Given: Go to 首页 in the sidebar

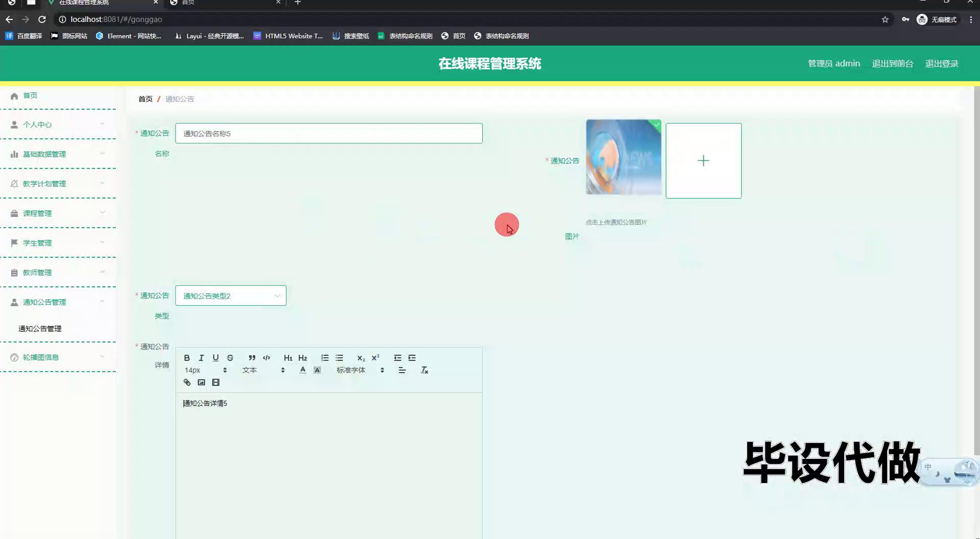Looking at the screenshot, I should 30,95.
